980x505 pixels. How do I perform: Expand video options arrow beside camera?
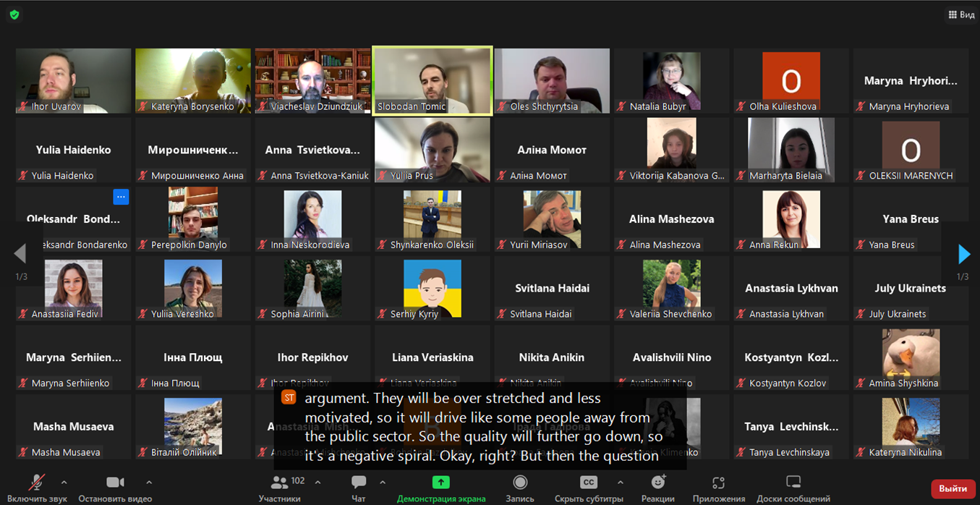(x=149, y=482)
